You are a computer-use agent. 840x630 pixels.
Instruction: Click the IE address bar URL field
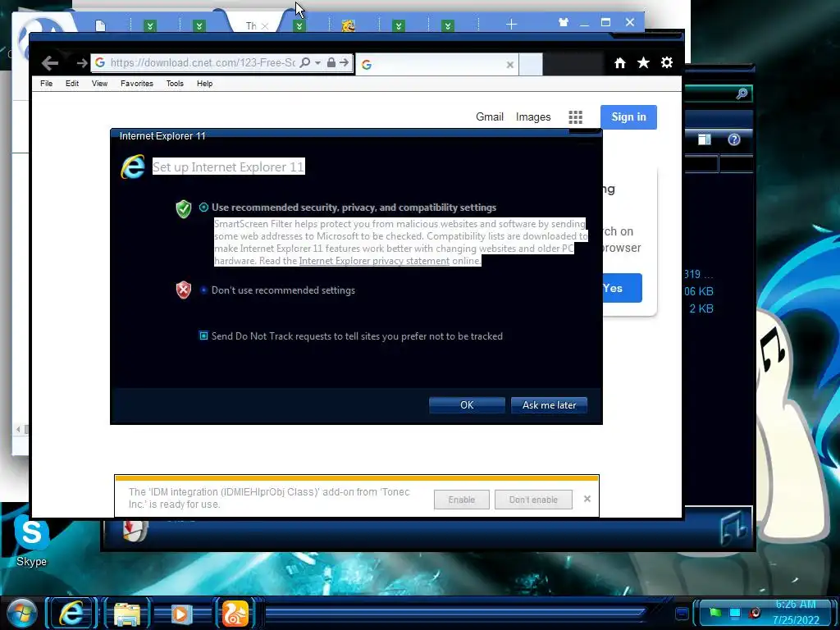203,62
